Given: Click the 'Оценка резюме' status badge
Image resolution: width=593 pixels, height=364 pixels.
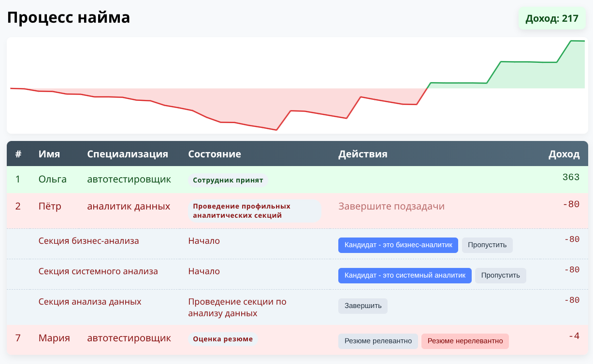Looking at the screenshot, I should [223, 339].
